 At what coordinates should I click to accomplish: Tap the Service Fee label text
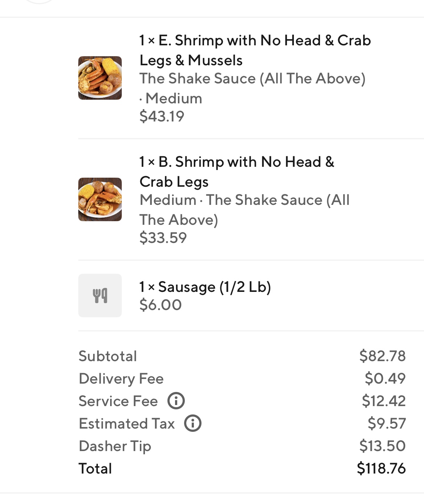[x=118, y=401]
